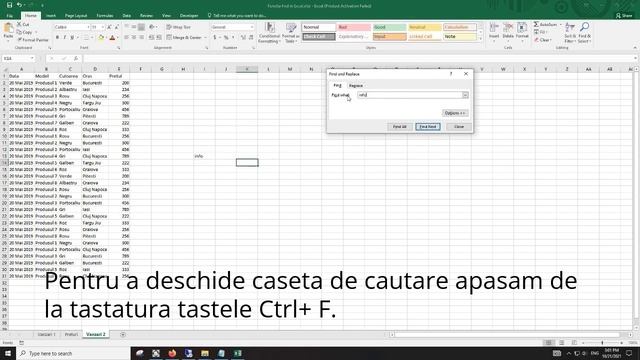Open the Format cells menu
640x360 pixels.
click(x=522, y=32)
